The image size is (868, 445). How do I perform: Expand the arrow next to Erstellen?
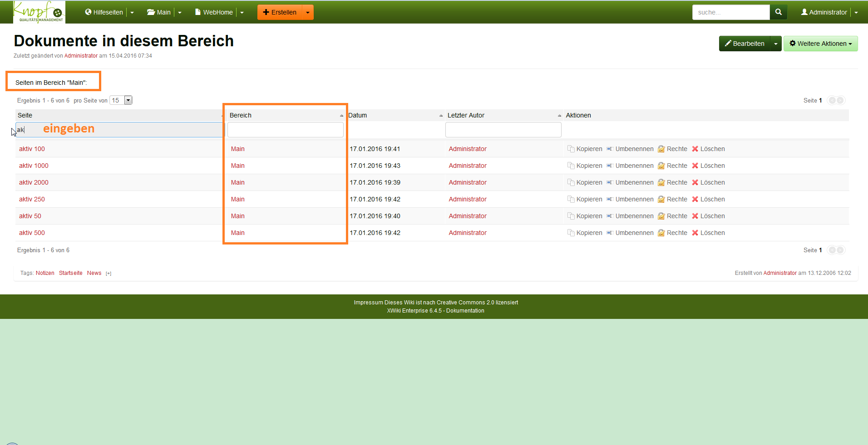click(x=308, y=12)
